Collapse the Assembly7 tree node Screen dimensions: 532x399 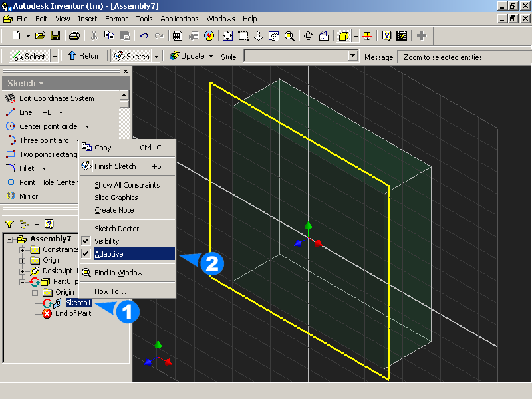(x=10, y=239)
